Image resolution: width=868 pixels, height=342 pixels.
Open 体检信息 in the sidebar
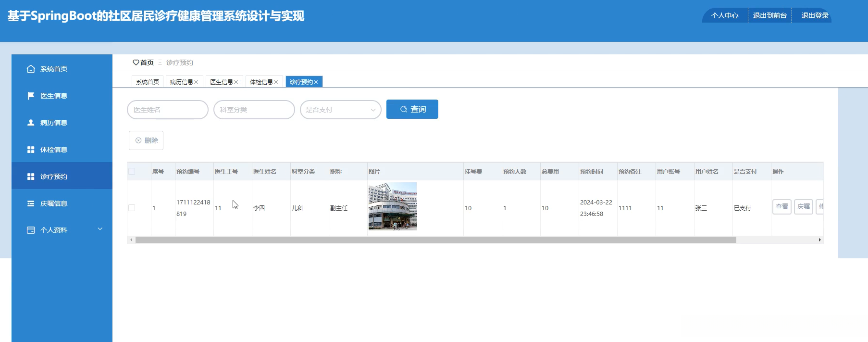tap(62, 150)
